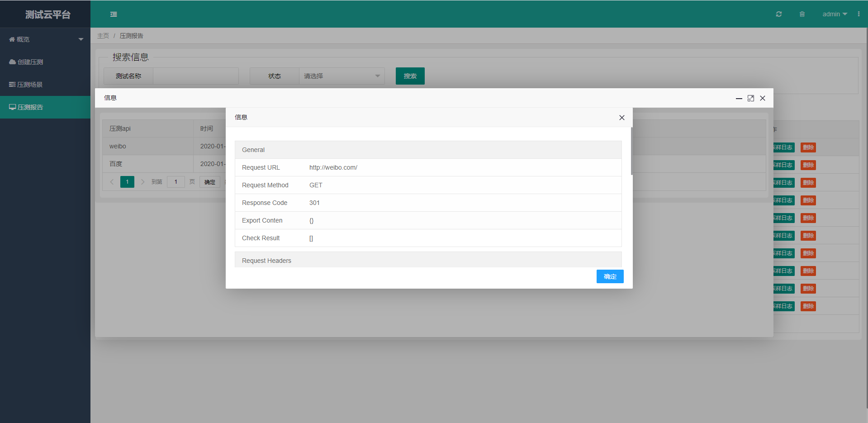Click the refresh icon in top bar
This screenshot has height=423, width=868.
[779, 14]
